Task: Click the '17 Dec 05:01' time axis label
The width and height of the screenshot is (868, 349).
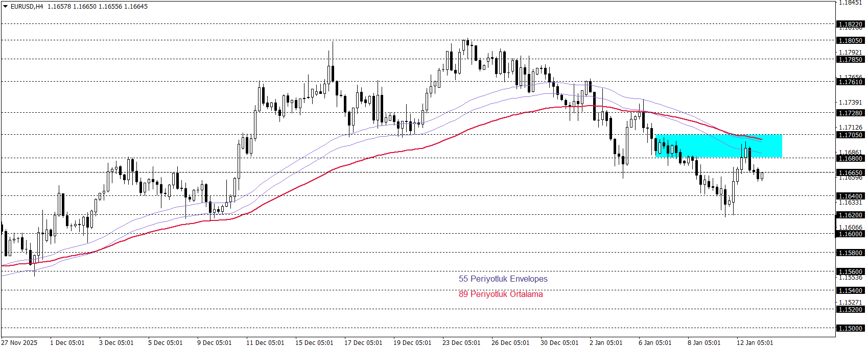Action: 363,342
